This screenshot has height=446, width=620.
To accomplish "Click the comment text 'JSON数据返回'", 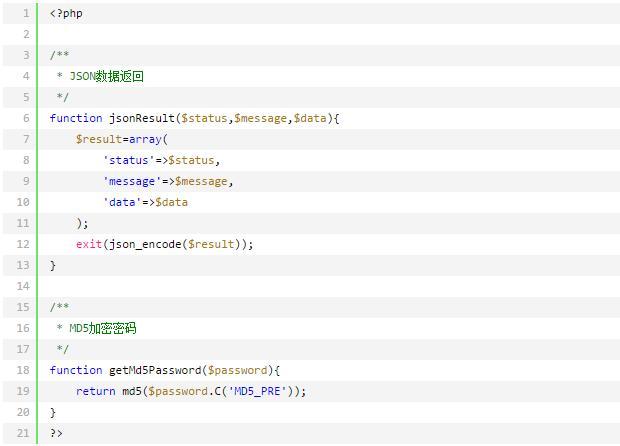I will [x=106, y=76].
